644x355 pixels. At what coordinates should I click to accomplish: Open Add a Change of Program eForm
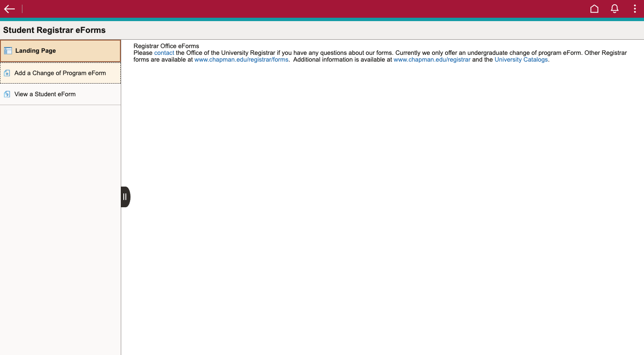point(60,73)
